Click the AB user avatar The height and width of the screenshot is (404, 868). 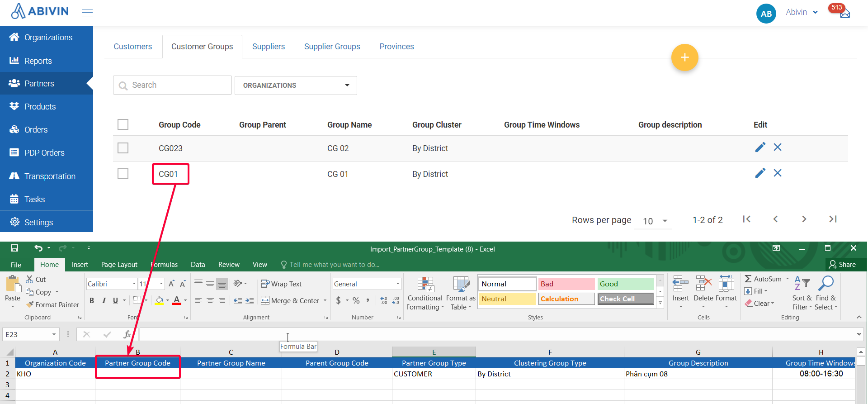pos(766,14)
